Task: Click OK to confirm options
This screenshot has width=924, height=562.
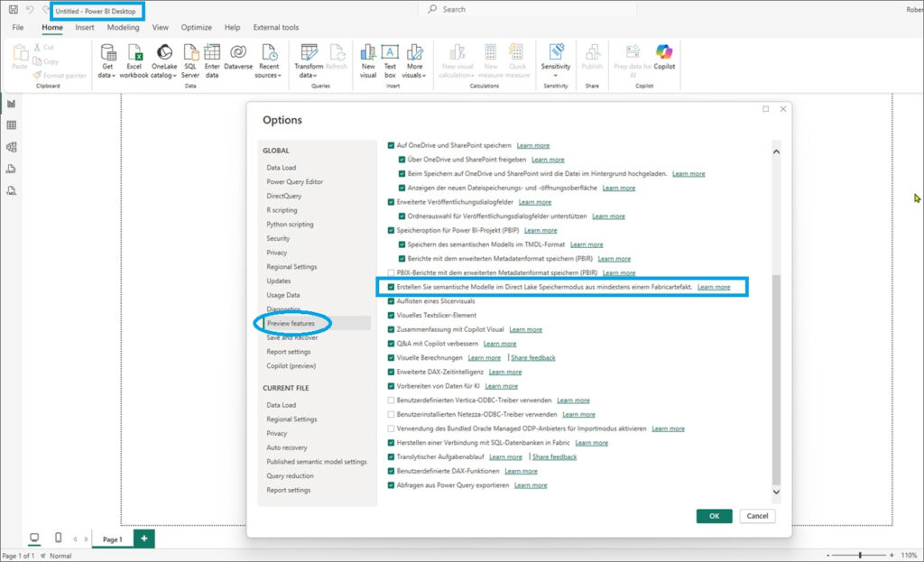Action: 714,516
